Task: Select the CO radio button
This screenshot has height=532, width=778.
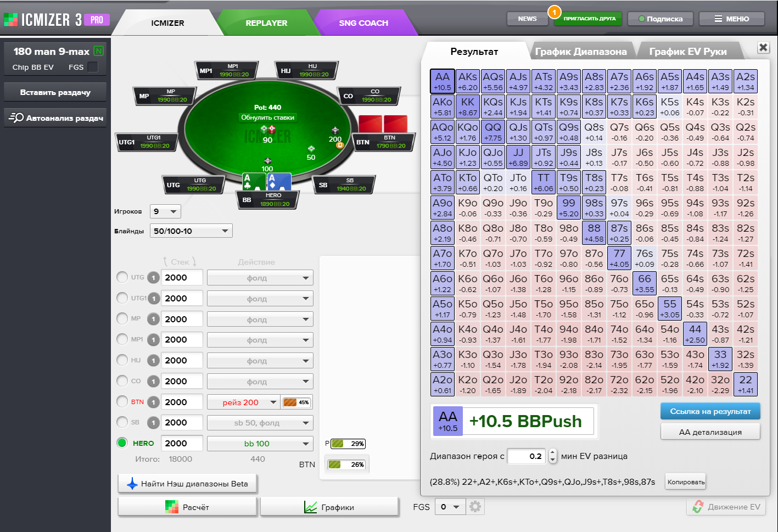Action: (x=122, y=380)
